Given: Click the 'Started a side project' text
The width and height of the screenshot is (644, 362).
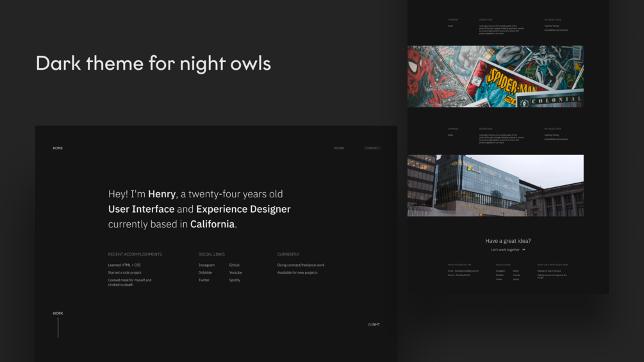Looking at the screenshot, I should click(124, 272).
